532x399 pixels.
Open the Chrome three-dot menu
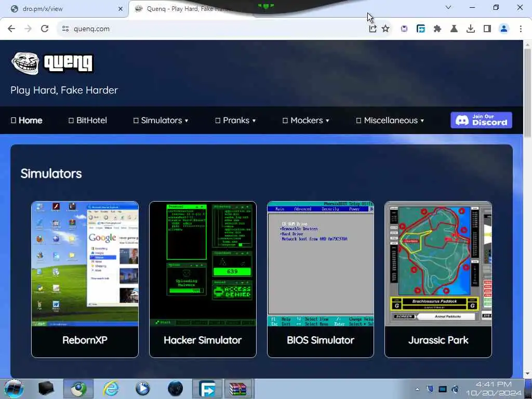point(521,29)
